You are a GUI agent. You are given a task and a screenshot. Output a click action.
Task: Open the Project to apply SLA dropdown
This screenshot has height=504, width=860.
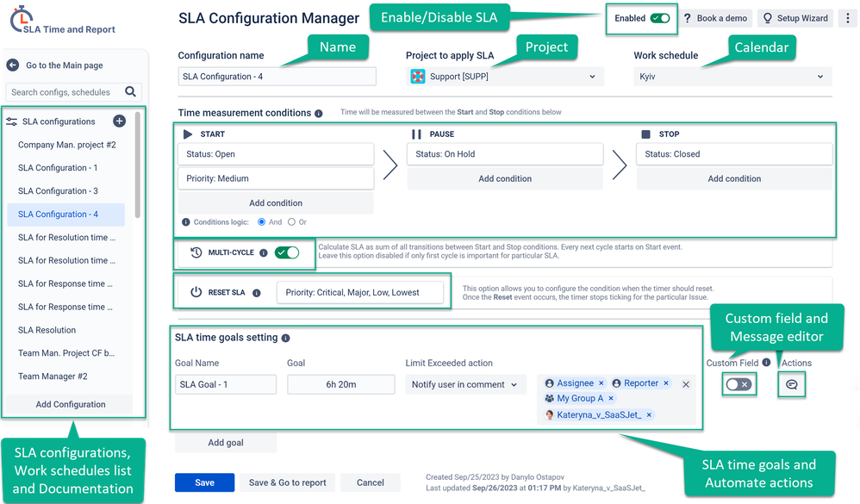[x=504, y=76]
